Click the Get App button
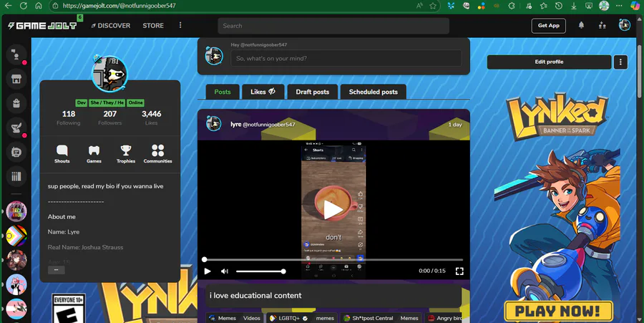The image size is (644, 323). (x=549, y=26)
